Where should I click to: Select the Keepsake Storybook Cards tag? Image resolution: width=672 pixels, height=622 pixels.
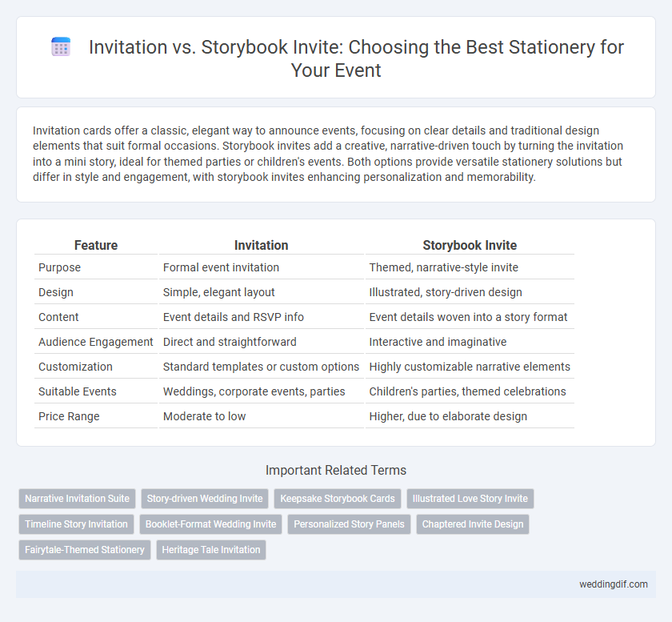point(338,499)
